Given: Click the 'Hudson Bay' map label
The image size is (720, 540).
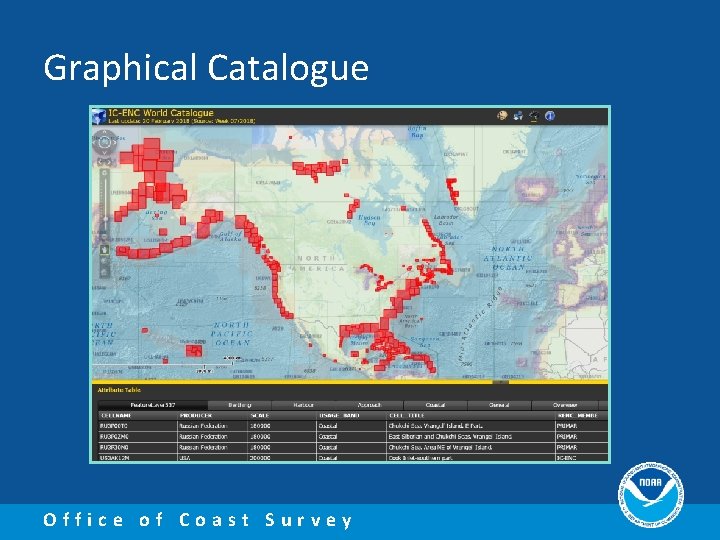Looking at the screenshot, I should (x=369, y=220).
